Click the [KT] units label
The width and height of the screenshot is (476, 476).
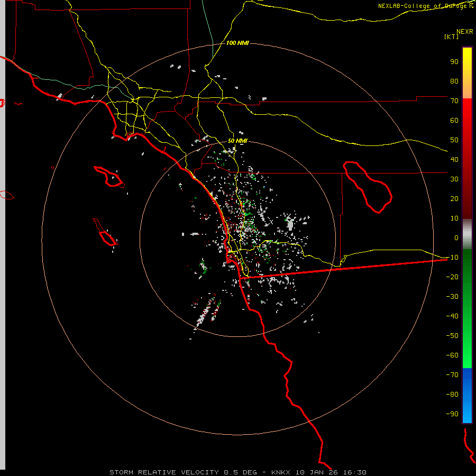tap(451, 36)
